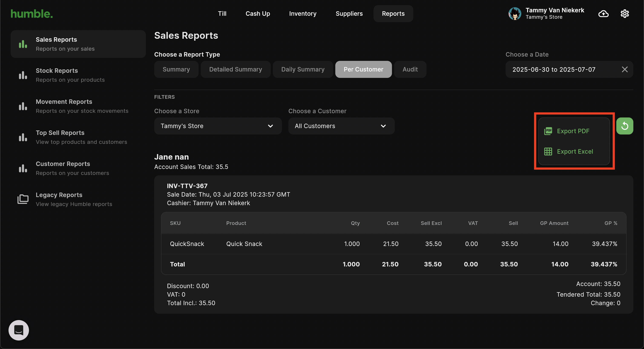Click the green refresh button
Screen dimensions: 644x349
point(624,126)
